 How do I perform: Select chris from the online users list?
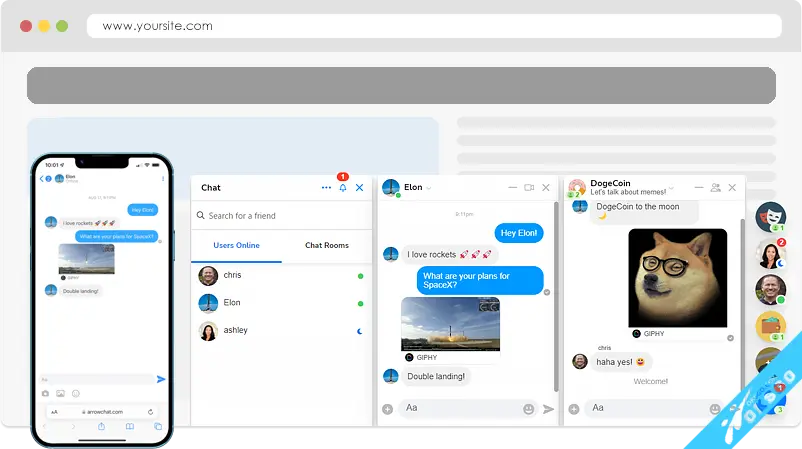[x=232, y=275]
